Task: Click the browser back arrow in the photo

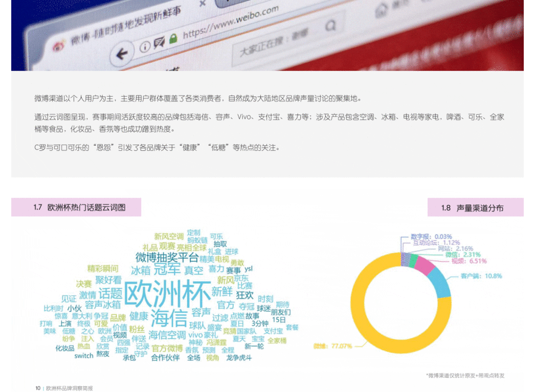Action: tap(122, 54)
